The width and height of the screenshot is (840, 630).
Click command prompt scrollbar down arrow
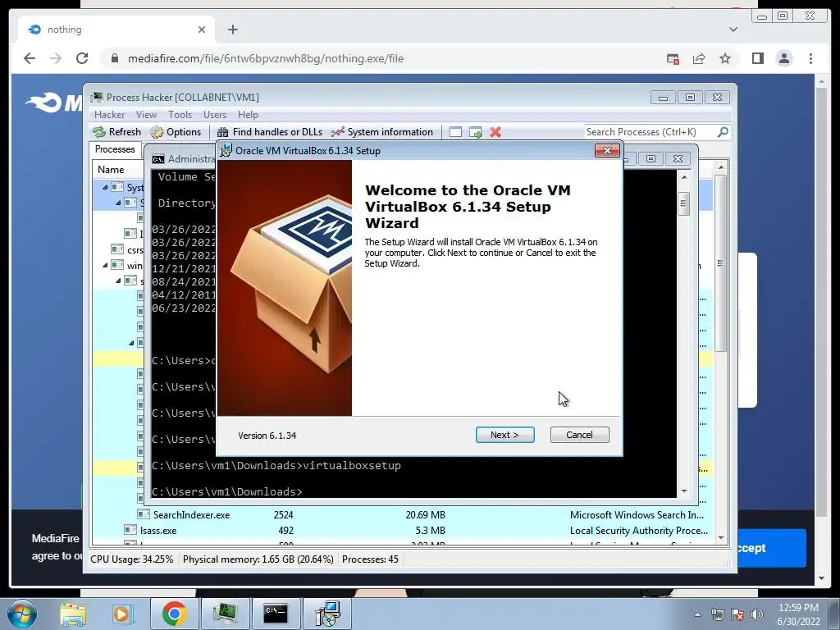(x=684, y=491)
